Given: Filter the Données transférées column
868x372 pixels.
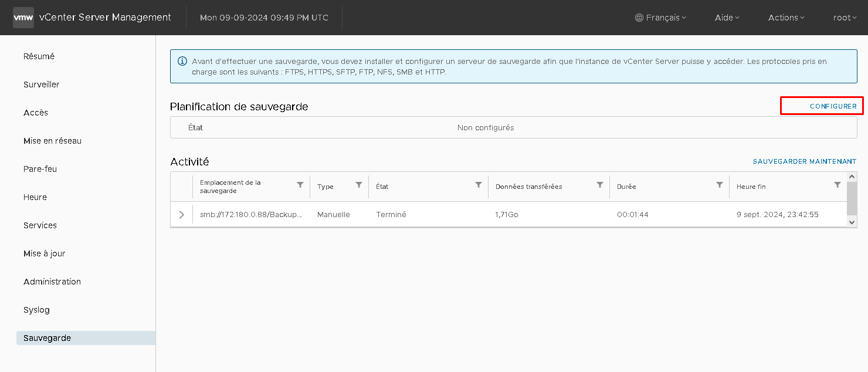Looking at the screenshot, I should (x=600, y=185).
